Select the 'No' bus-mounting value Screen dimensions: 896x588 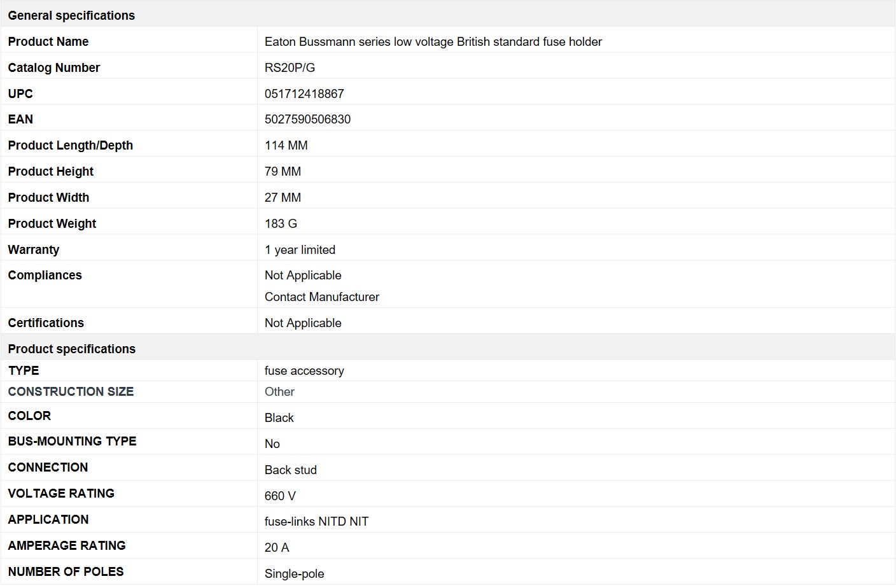[x=272, y=444]
